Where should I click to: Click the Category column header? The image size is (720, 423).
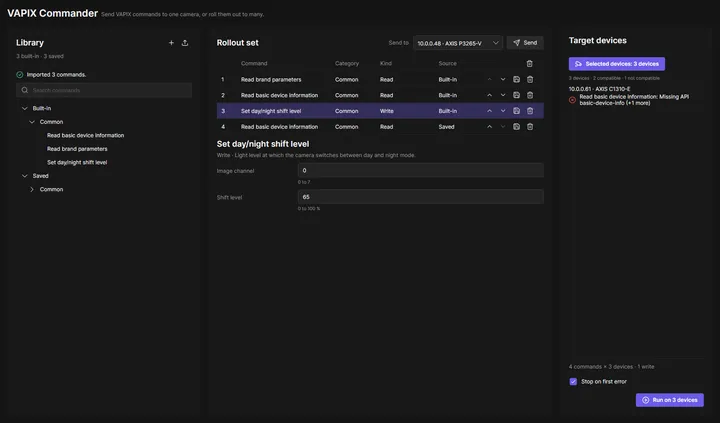347,63
